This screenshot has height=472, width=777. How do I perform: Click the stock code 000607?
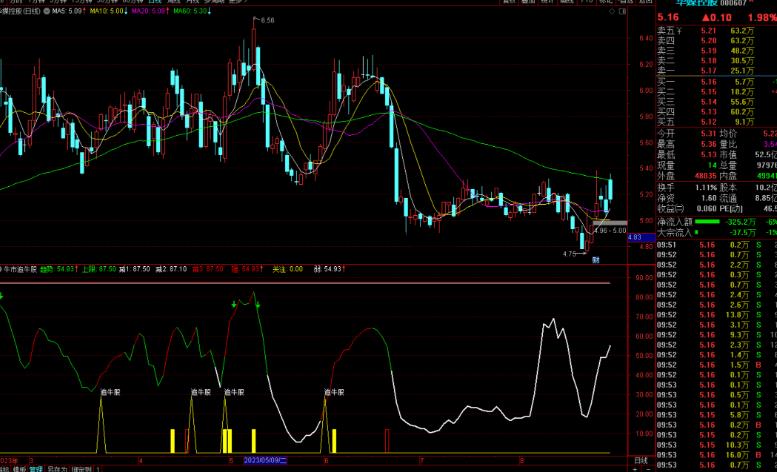point(733,3)
